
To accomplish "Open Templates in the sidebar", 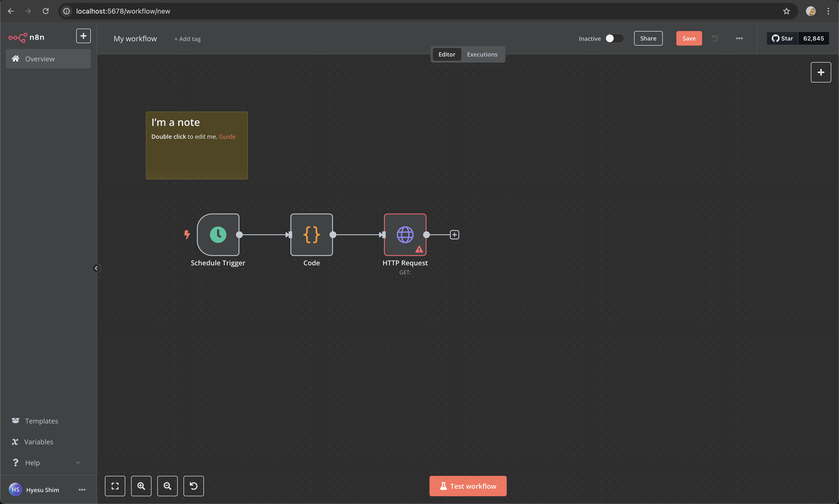I will 41,421.
